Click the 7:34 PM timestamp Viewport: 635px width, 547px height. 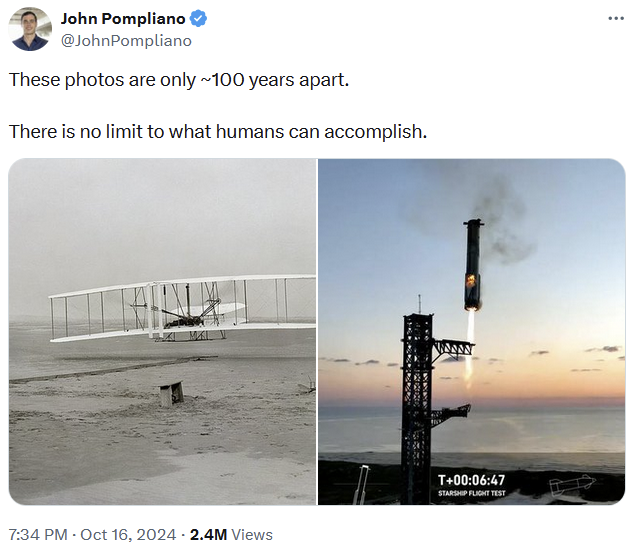coord(37,535)
